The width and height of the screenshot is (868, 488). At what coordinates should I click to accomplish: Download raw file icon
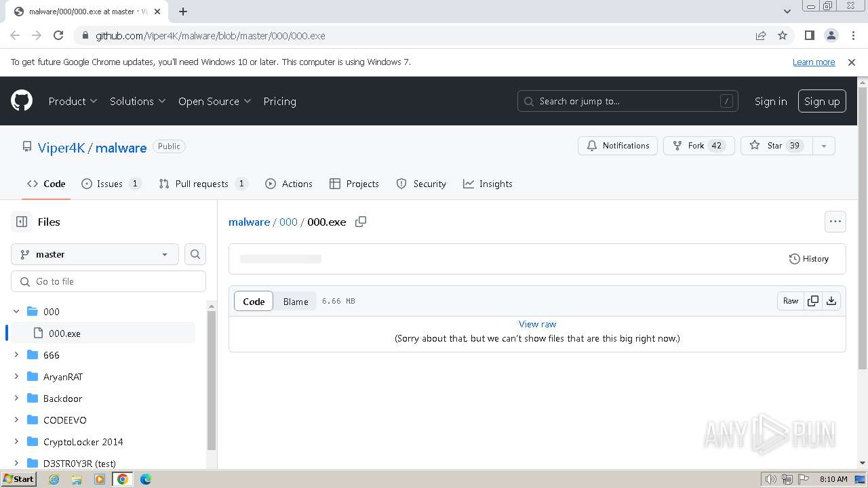pos(831,301)
